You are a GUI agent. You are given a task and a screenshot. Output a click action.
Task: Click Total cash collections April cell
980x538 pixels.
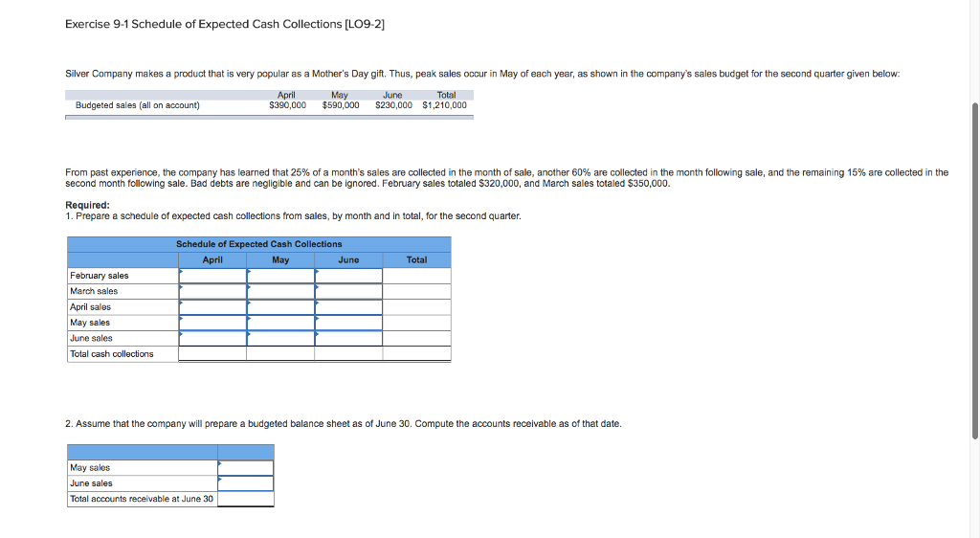coord(212,353)
